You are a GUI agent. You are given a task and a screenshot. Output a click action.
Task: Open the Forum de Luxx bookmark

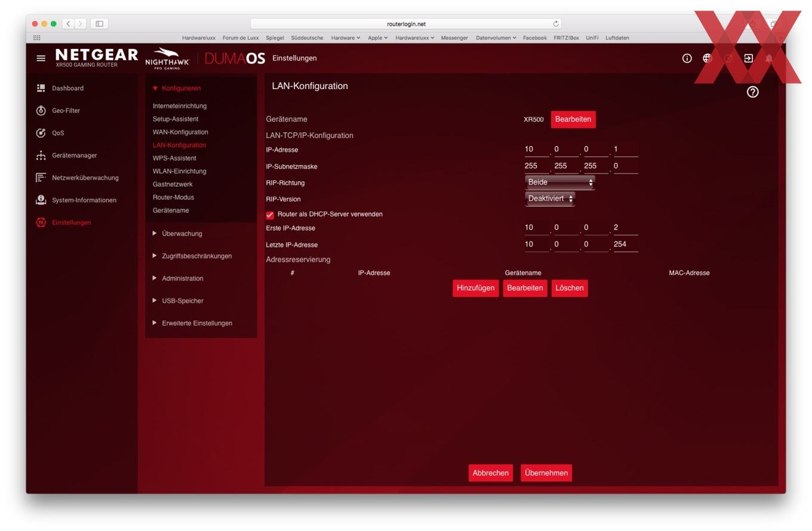(241, 38)
